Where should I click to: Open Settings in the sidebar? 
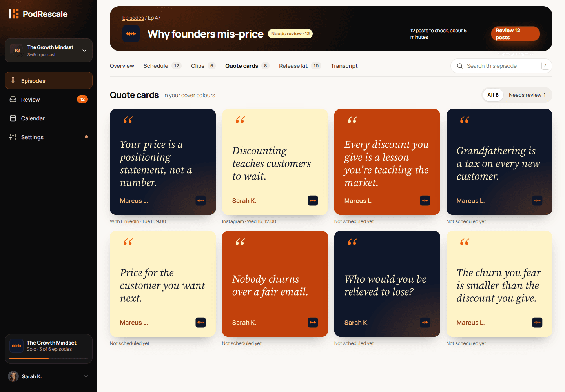(x=49, y=137)
